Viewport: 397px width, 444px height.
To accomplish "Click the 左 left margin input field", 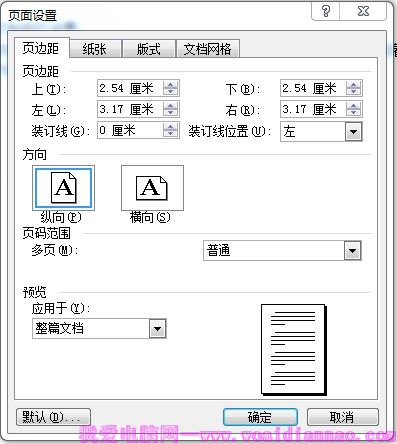I will tap(130, 109).
